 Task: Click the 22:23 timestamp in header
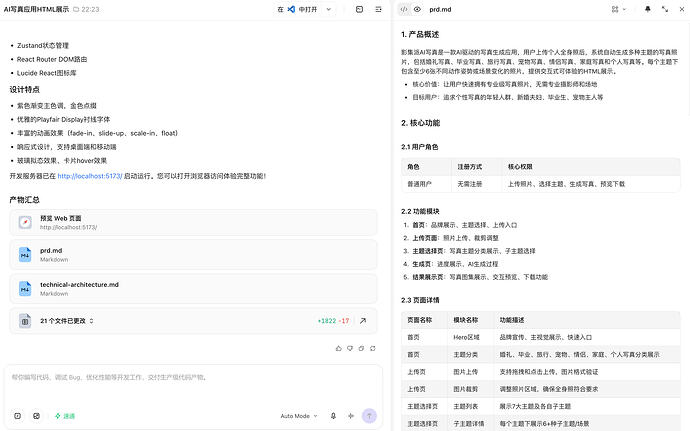(90, 9)
